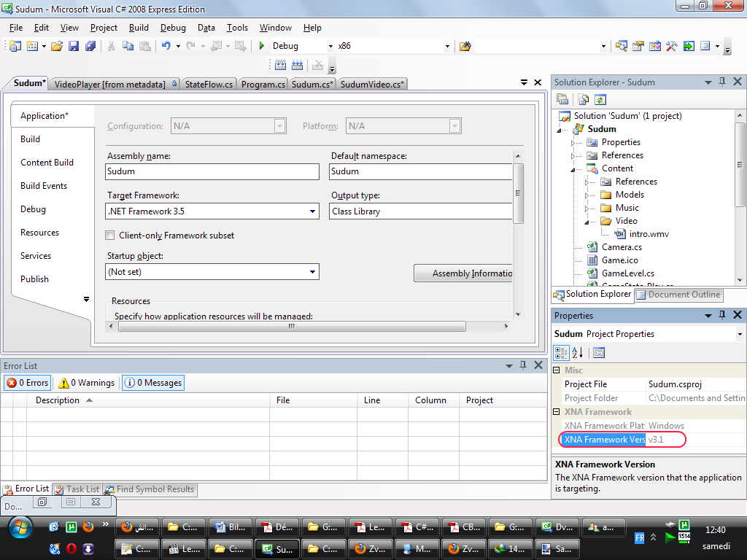Click the FR language indicator in tray

pyautogui.click(x=639, y=538)
